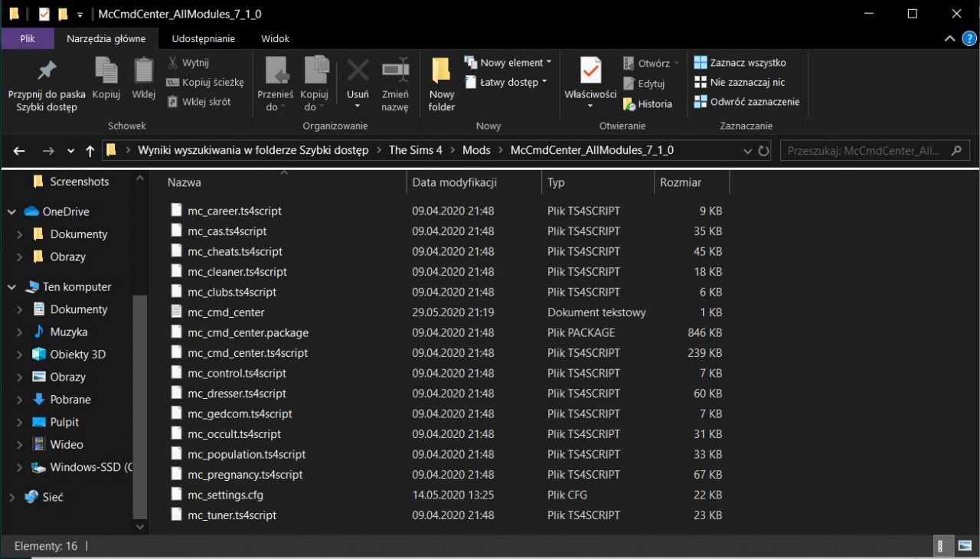
Task: Select Muzyka in navigation pane
Action: pyautogui.click(x=69, y=332)
